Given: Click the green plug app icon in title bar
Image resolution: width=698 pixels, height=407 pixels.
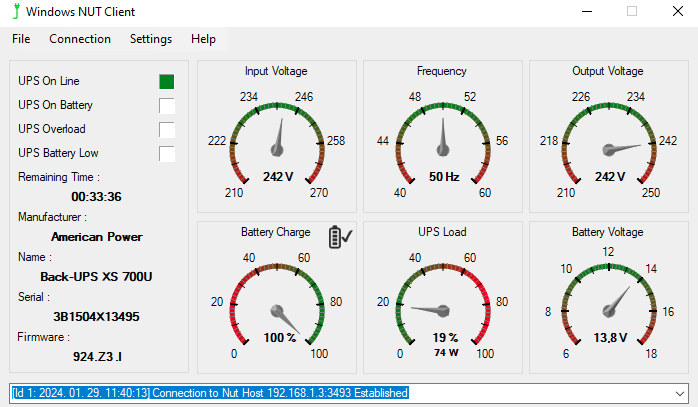Looking at the screenshot, I should point(16,11).
